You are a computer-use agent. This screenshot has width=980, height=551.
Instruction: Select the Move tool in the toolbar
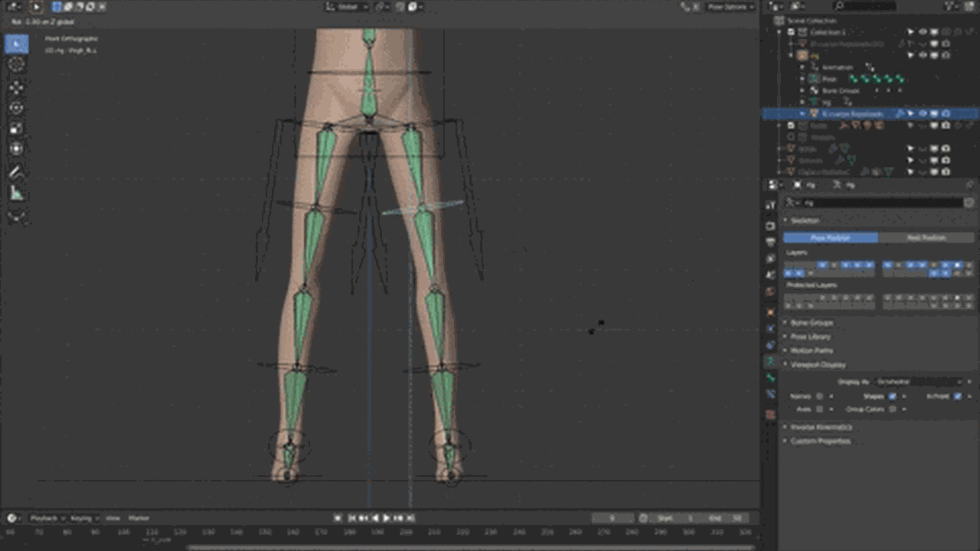tap(17, 86)
